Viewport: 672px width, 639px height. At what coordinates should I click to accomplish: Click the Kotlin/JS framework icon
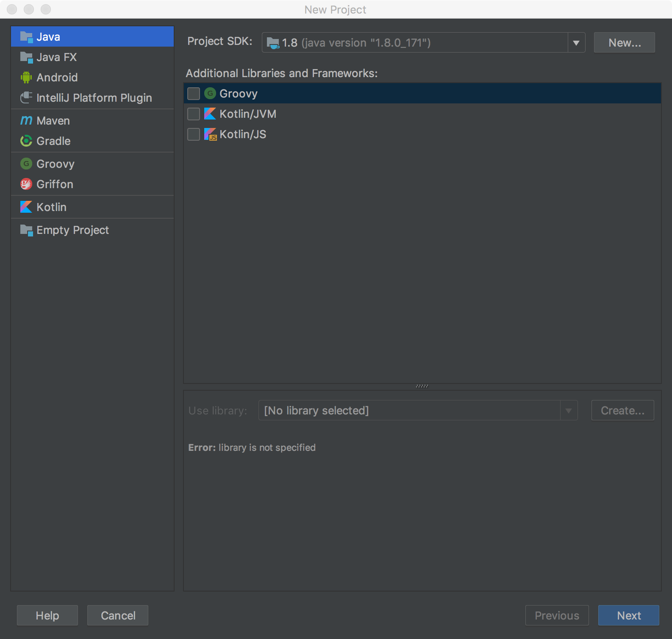pyautogui.click(x=210, y=134)
